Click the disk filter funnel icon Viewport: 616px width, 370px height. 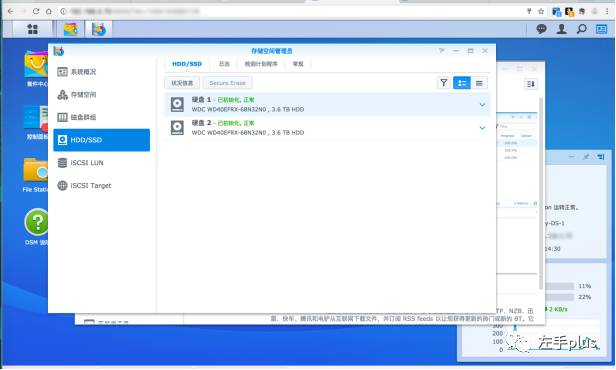click(444, 83)
